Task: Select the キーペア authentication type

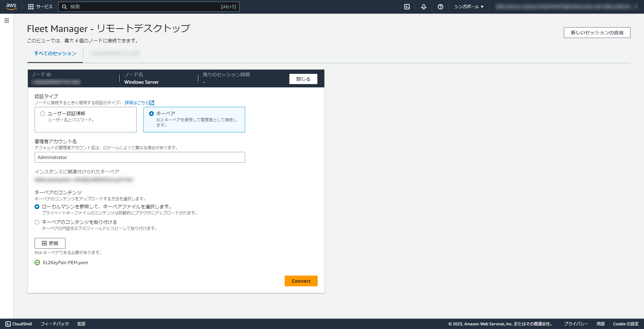Action: pos(151,113)
